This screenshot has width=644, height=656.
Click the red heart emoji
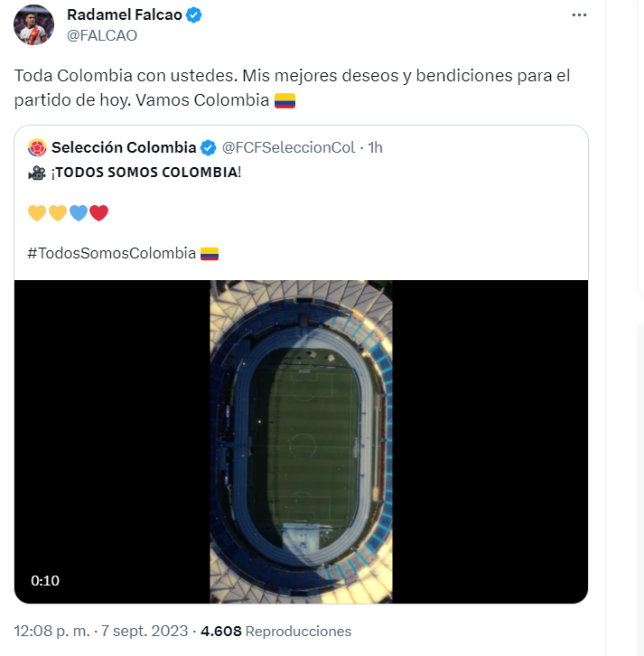click(x=99, y=213)
